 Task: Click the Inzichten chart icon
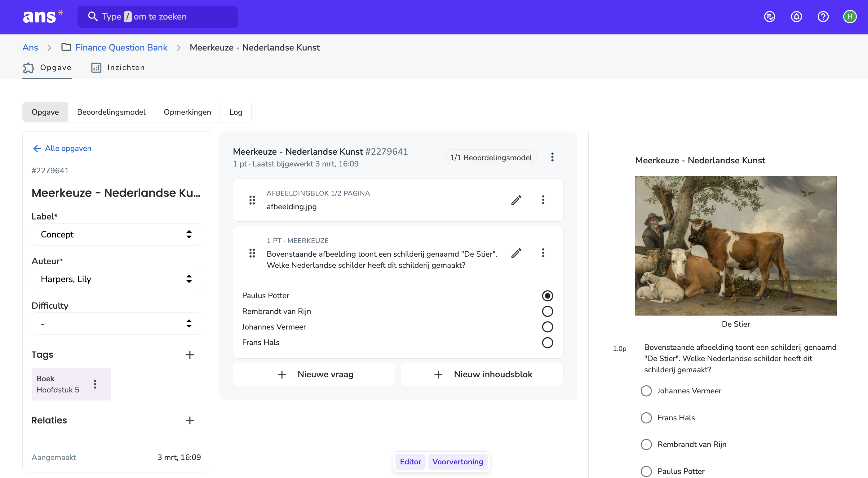click(96, 68)
